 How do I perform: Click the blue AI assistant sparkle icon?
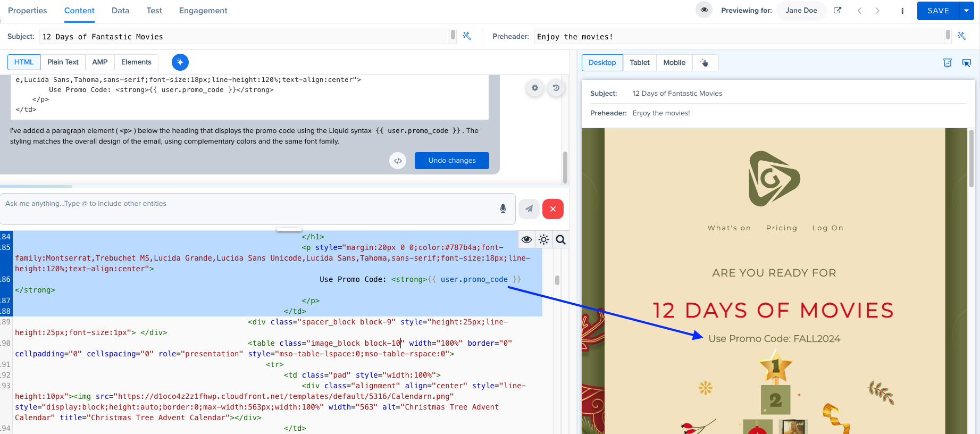click(x=180, y=62)
